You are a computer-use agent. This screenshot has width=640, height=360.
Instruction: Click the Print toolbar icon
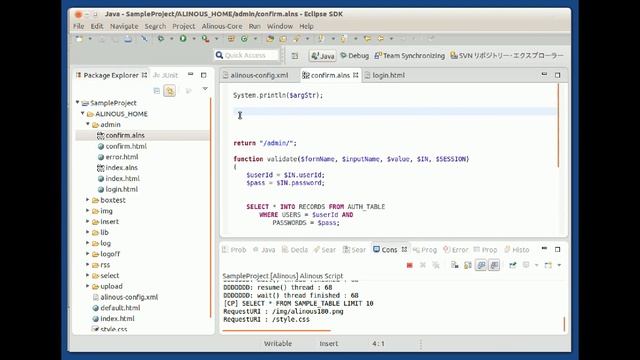click(x=128, y=39)
